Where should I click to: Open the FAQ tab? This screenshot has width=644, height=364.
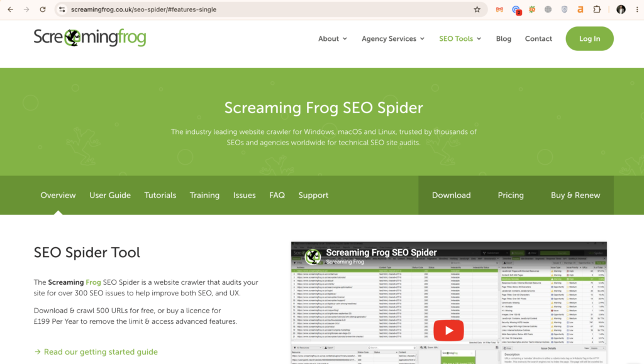(277, 196)
